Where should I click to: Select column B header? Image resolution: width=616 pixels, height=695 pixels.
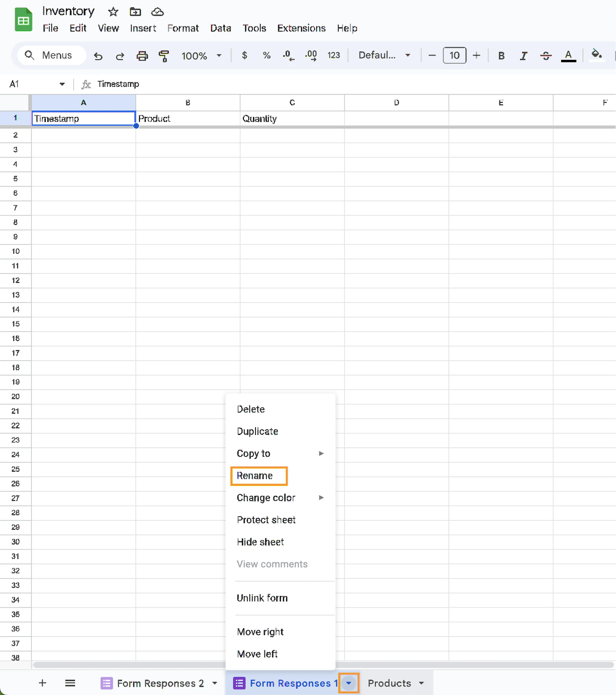(x=188, y=103)
